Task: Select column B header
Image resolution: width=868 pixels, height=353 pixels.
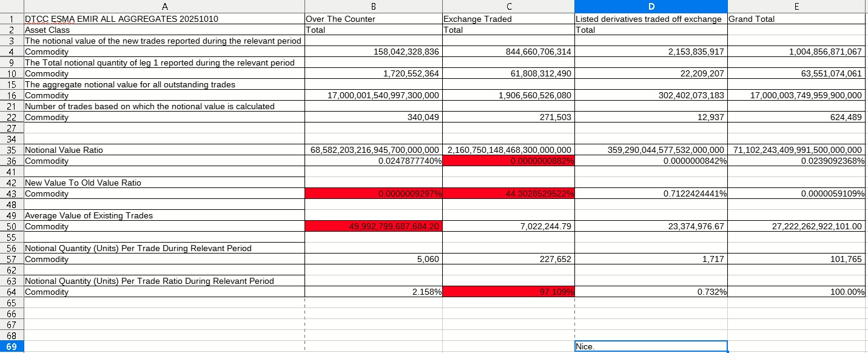Action: pyautogui.click(x=374, y=7)
